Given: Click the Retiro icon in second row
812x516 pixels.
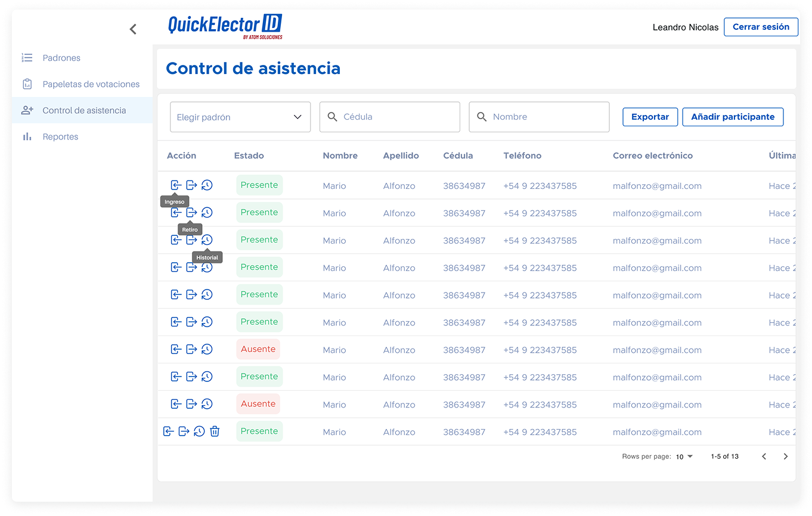Looking at the screenshot, I should point(191,213).
